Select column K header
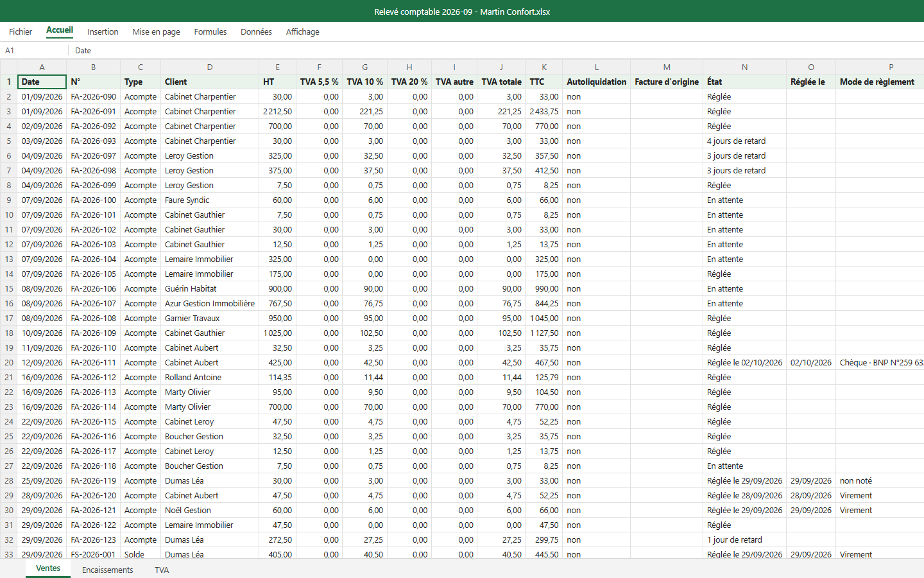 click(x=544, y=67)
